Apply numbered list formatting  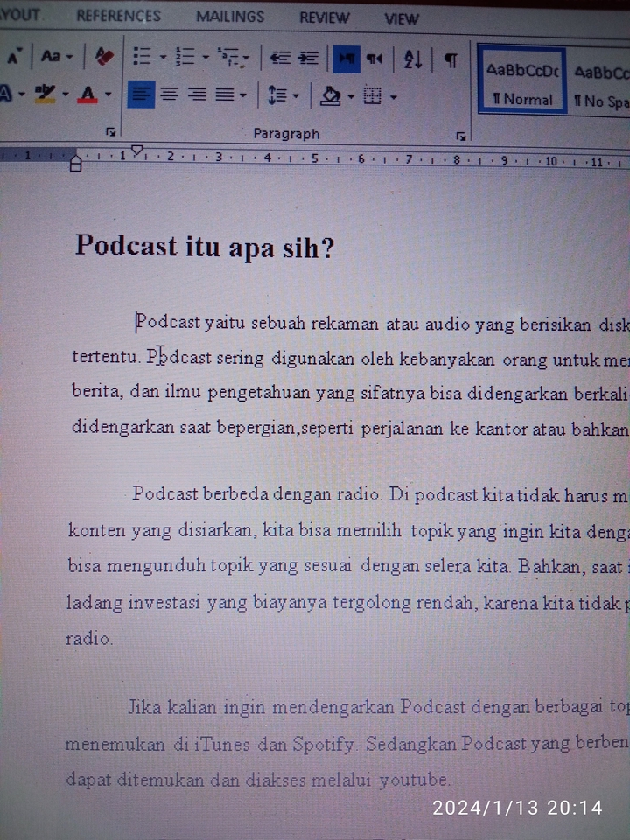pyautogui.click(x=185, y=56)
